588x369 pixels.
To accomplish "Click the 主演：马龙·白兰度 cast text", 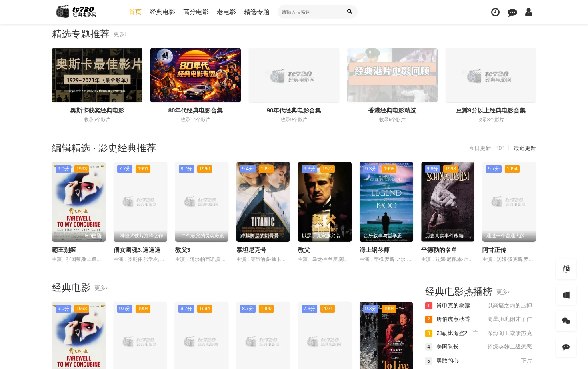I will (x=323, y=259).
